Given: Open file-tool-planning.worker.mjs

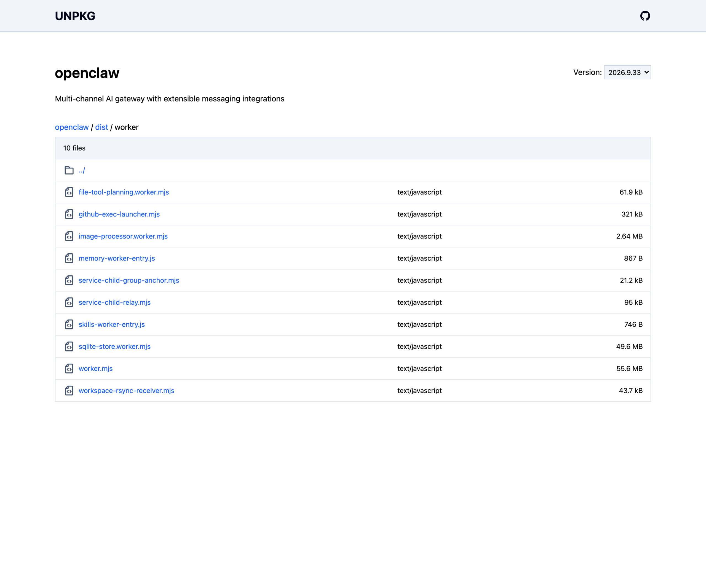Looking at the screenshot, I should [x=124, y=192].
